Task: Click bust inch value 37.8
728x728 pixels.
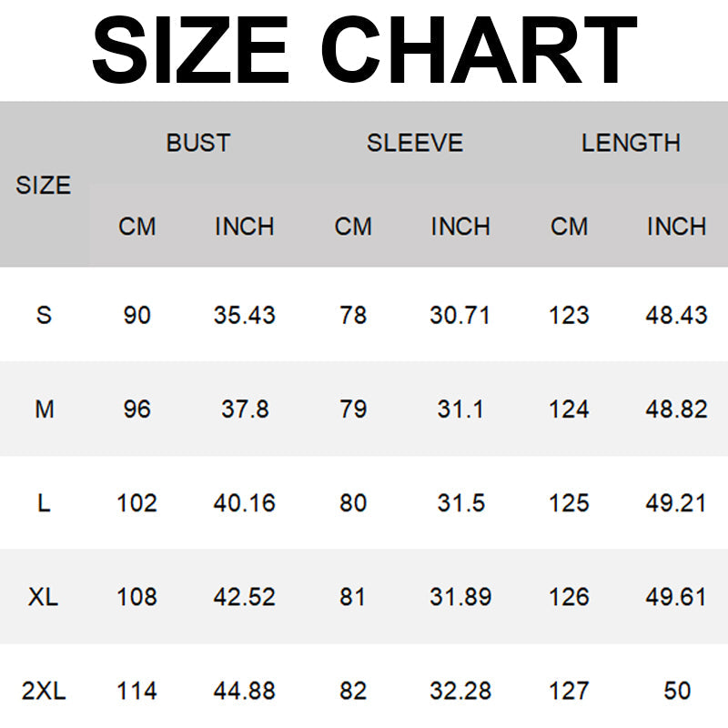Action: 245,409
